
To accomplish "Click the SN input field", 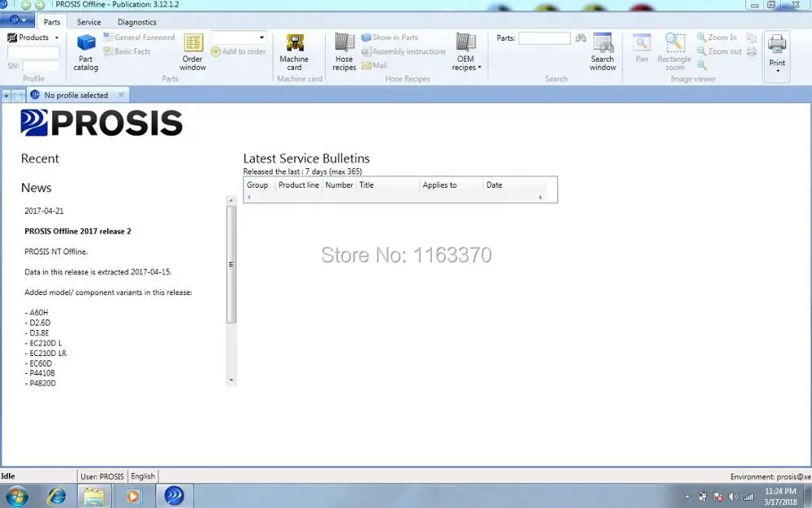I will click(x=41, y=67).
